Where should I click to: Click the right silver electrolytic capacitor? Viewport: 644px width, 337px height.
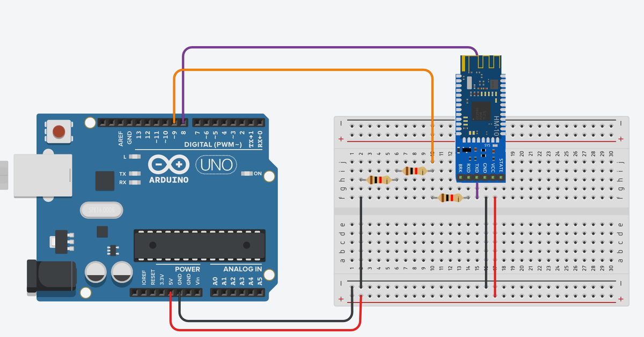pyautogui.click(x=122, y=272)
